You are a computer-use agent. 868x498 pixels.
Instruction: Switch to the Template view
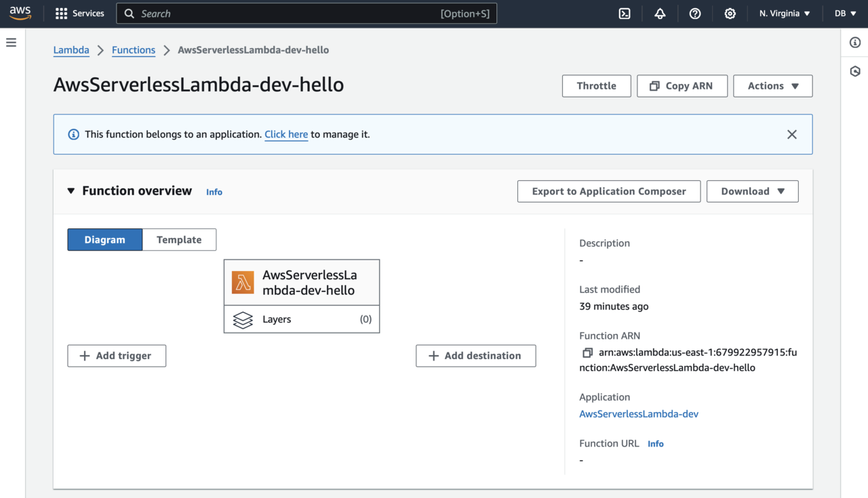point(179,240)
